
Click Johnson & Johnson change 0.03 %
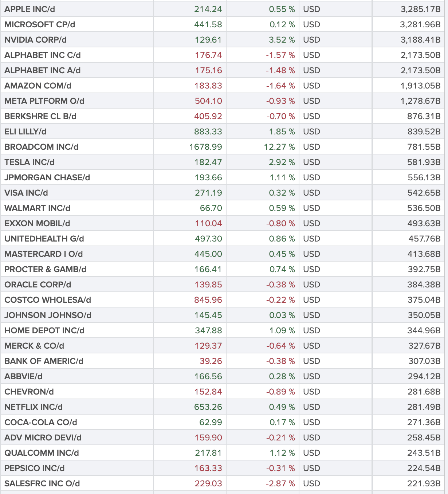point(282,315)
